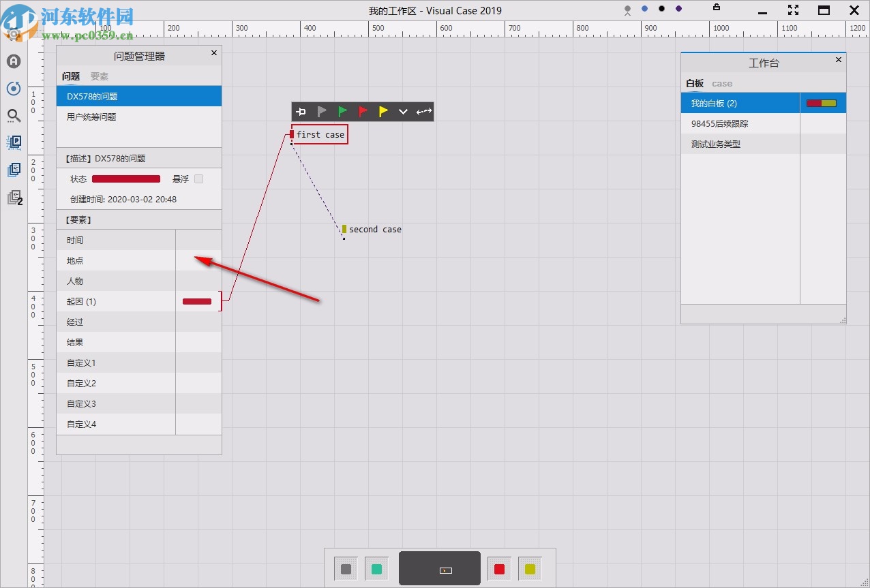Select the blue dot in title bar

click(644, 9)
